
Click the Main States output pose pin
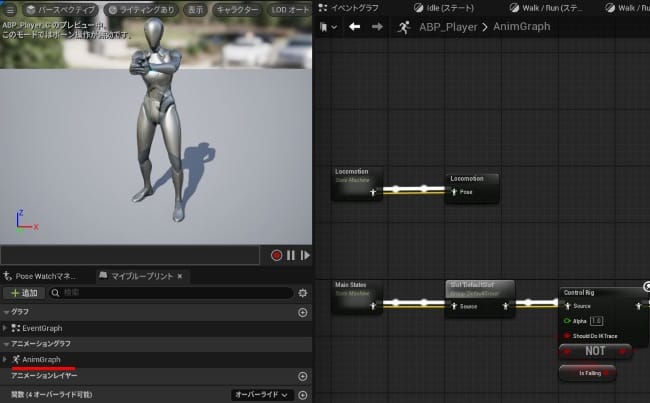(373, 306)
